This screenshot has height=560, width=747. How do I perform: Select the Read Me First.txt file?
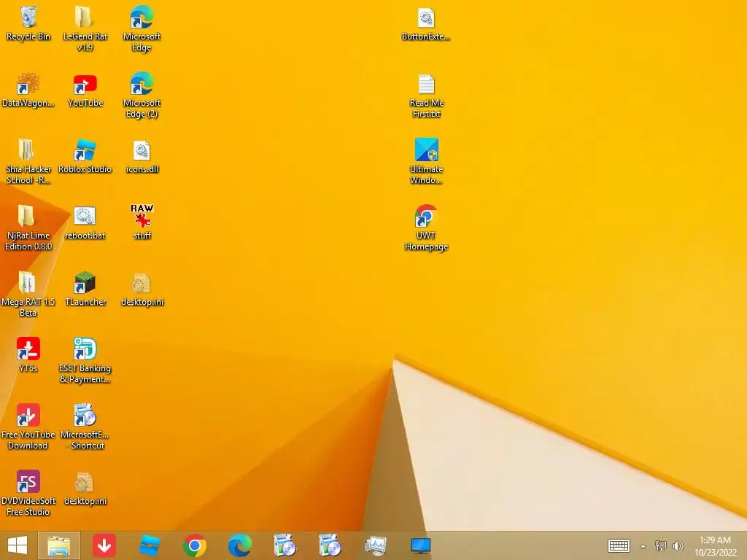click(426, 95)
